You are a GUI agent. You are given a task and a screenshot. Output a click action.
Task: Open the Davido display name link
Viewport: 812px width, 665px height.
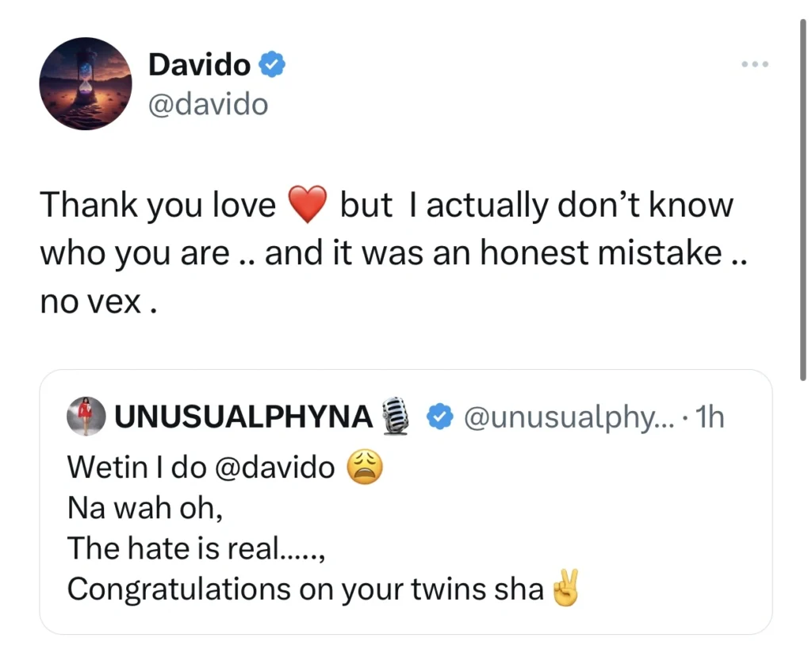[199, 65]
